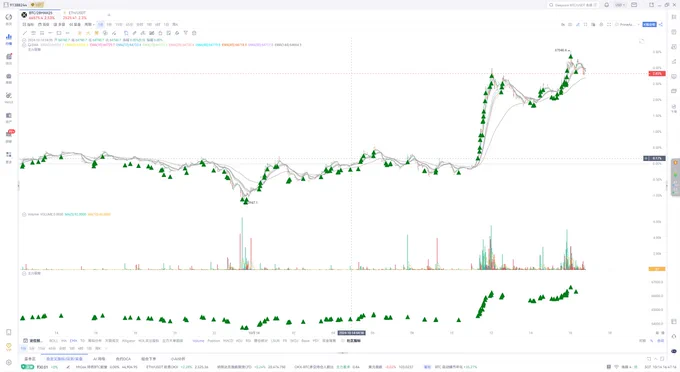This screenshot has height=372, width=680.
Task: Select the MACD sub-indicator
Action: 228,341
